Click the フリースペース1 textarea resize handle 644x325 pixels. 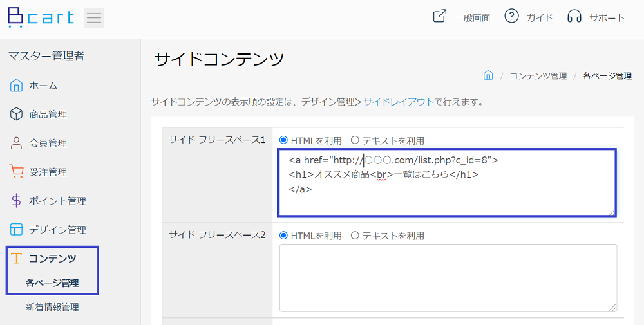(612, 212)
